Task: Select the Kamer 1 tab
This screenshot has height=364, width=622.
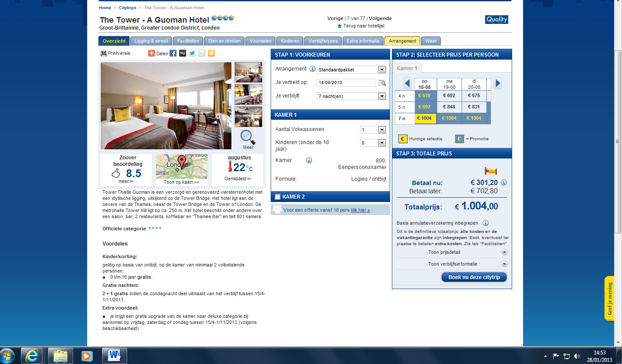Action: (407, 68)
